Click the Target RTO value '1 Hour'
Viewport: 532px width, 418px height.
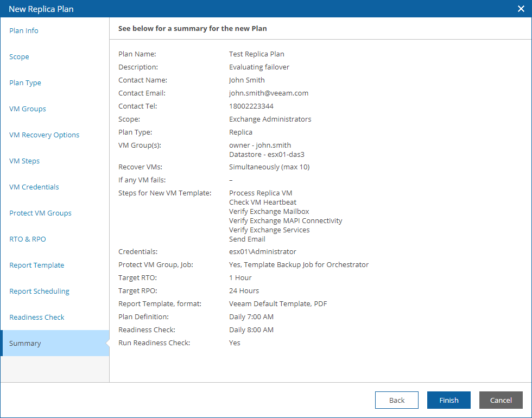pyautogui.click(x=240, y=277)
